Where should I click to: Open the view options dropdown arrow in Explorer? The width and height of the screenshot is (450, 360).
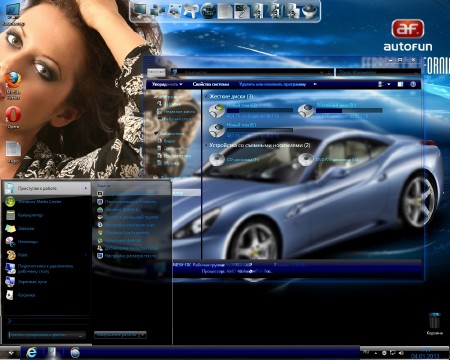click(x=389, y=84)
